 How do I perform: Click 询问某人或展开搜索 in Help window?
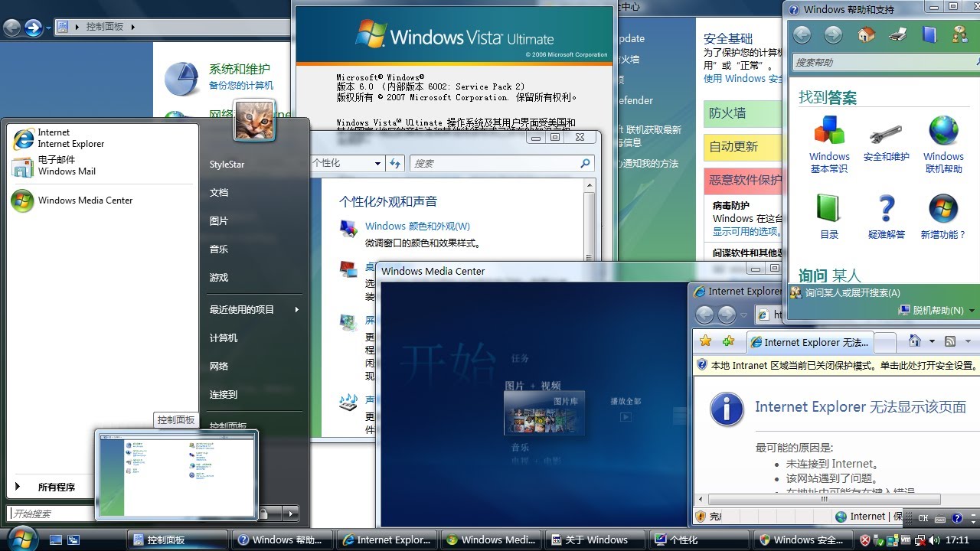(x=845, y=292)
